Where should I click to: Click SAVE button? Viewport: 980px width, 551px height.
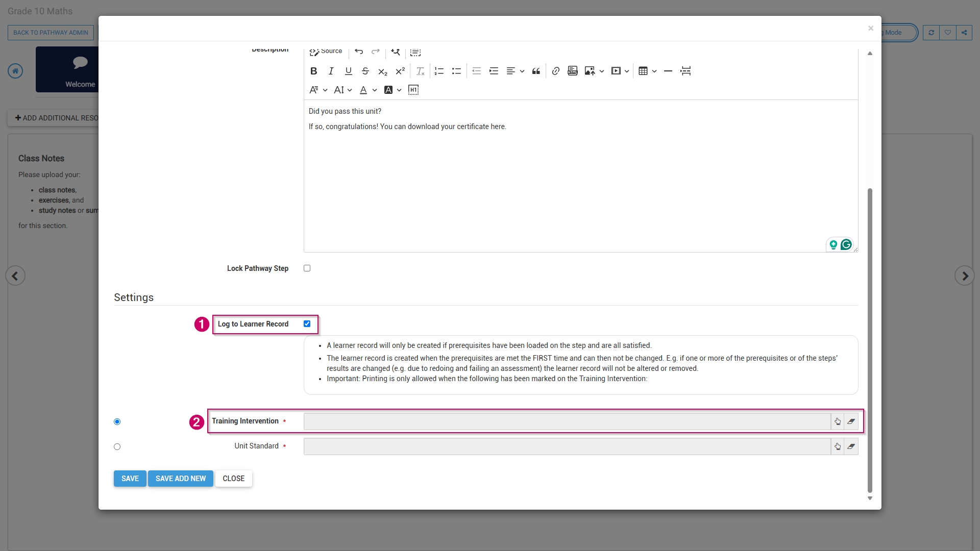pos(130,479)
